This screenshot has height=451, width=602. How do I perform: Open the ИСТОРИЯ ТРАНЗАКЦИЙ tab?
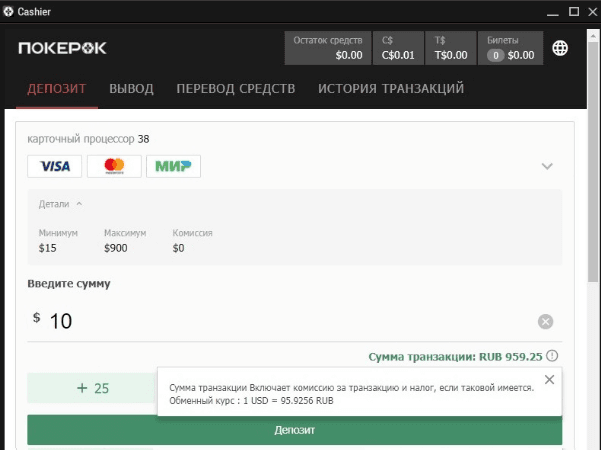[x=391, y=89]
